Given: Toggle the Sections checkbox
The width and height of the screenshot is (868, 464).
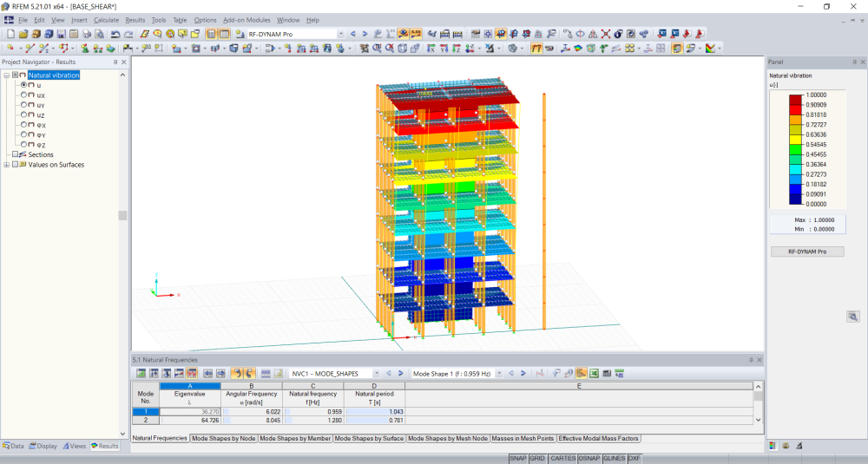Looking at the screenshot, I should (15, 155).
